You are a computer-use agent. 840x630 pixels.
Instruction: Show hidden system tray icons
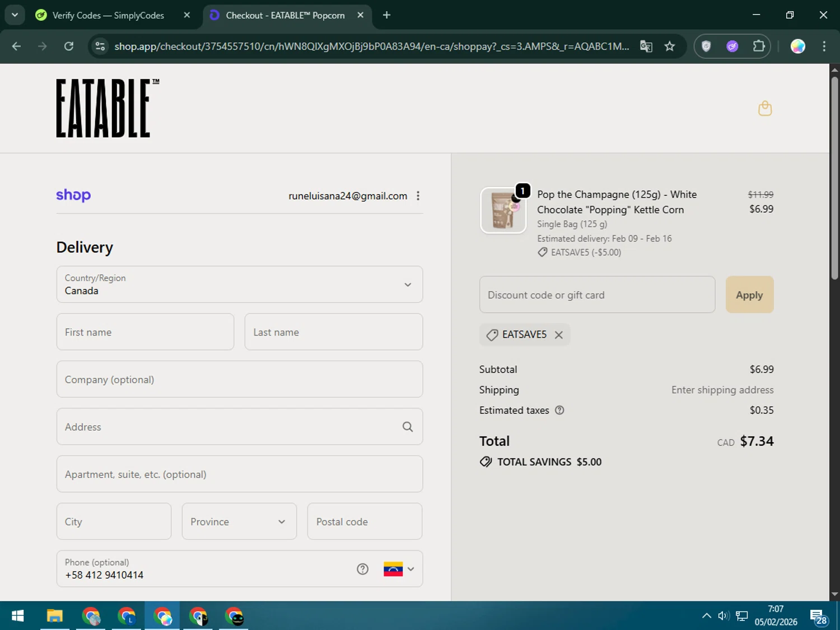707,616
